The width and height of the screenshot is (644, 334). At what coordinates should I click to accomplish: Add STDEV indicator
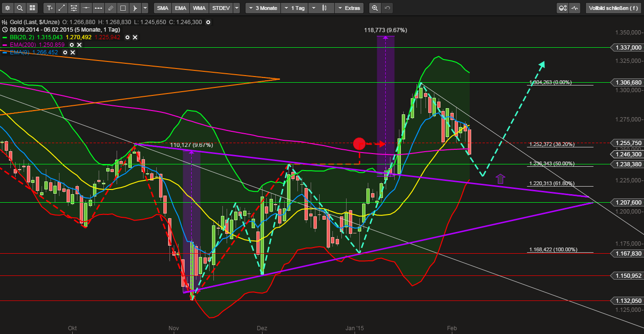pyautogui.click(x=220, y=8)
